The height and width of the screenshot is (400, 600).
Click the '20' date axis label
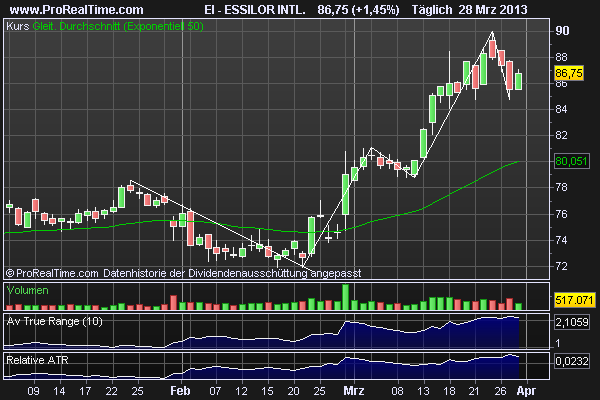click(x=293, y=391)
